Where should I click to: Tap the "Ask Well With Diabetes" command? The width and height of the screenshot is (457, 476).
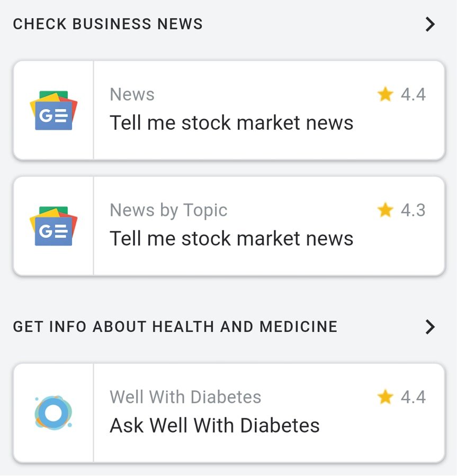[214, 425]
